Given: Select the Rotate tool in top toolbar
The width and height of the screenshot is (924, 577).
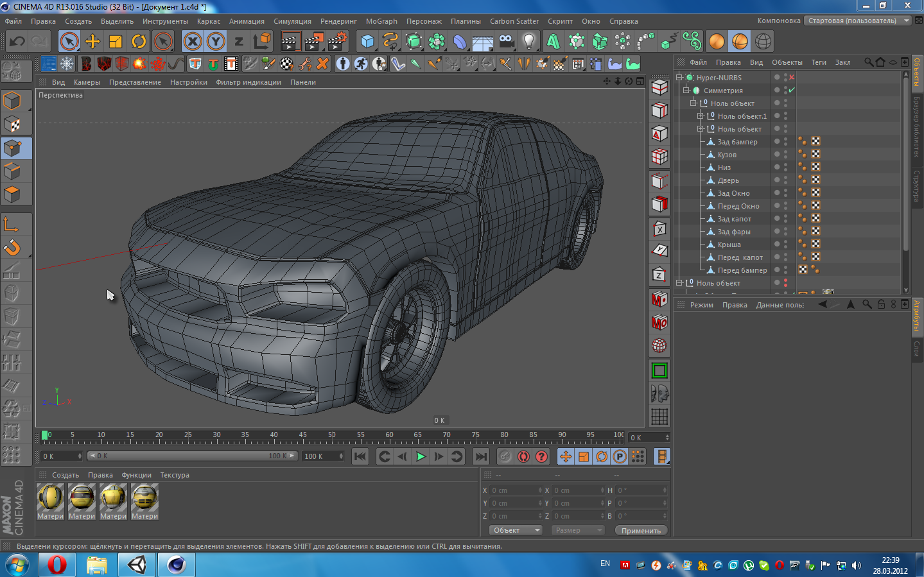Looking at the screenshot, I should pyautogui.click(x=139, y=42).
